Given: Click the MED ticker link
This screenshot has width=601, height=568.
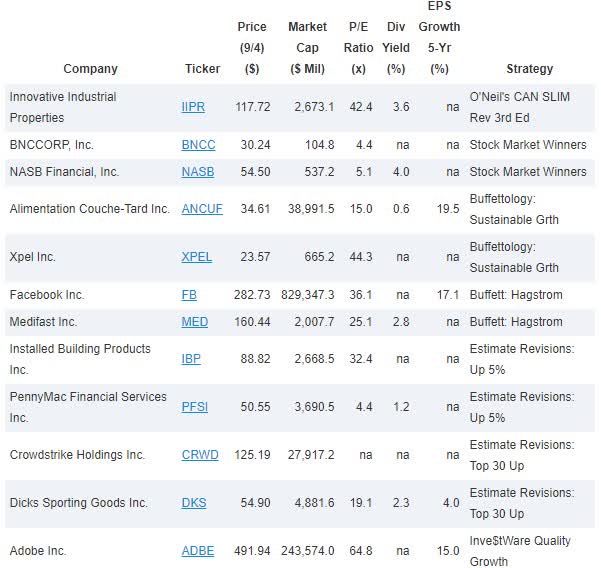Looking at the screenshot, I should (x=195, y=322).
